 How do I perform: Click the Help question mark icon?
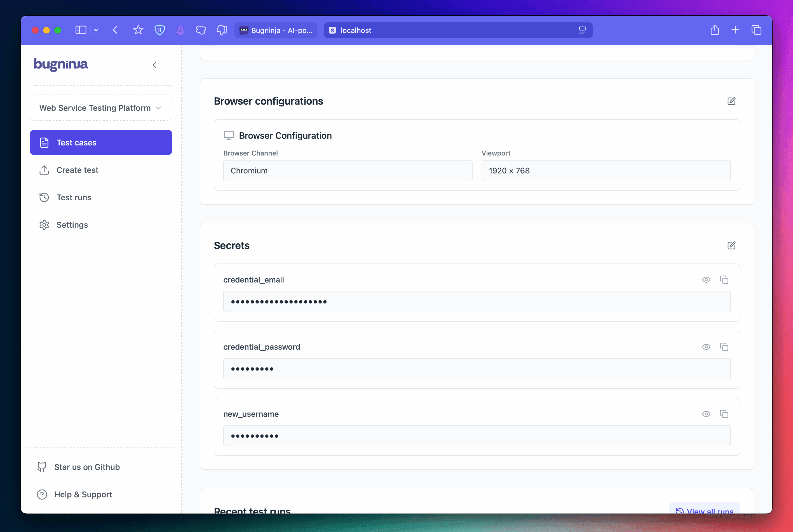(42, 495)
